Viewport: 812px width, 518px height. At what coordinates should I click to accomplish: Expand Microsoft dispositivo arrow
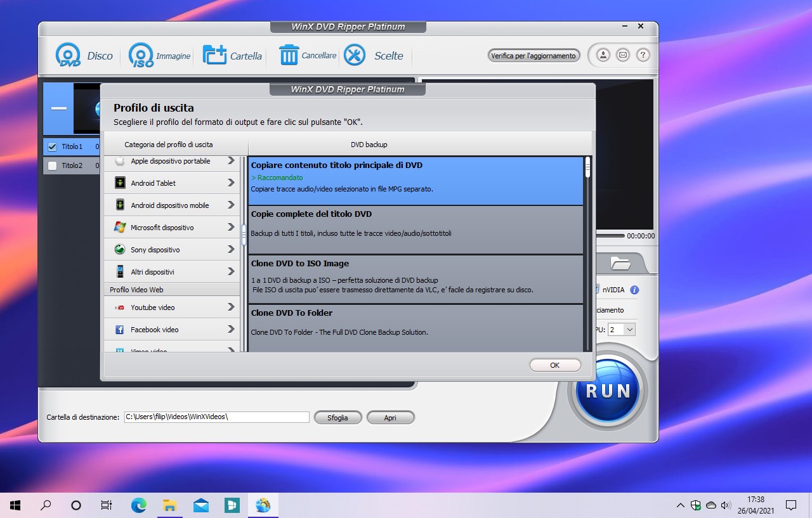point(231,227)
